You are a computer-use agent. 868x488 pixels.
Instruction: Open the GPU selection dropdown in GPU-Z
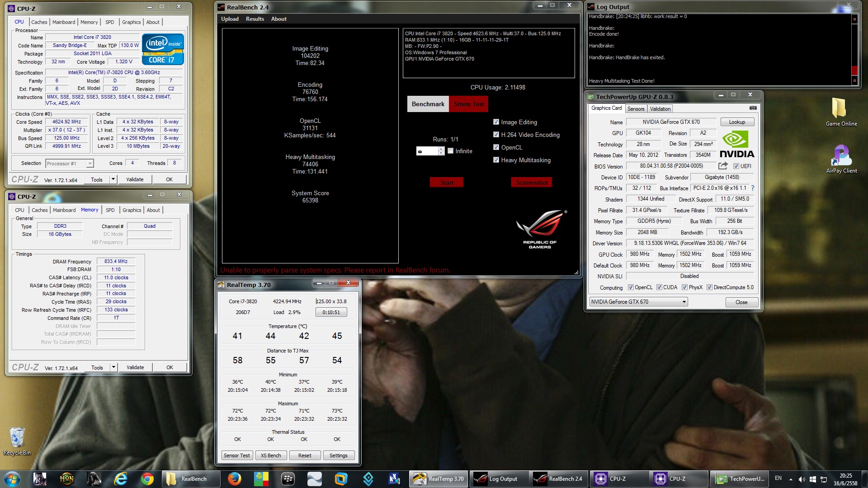pos(684,302)
